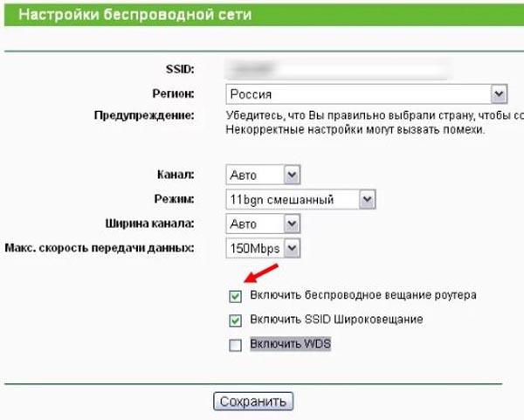Image resolution: width=524 pixels, height=420 pixels.
Task: Open the Ширина канала dropdown
Action: [x=263, y=224]
